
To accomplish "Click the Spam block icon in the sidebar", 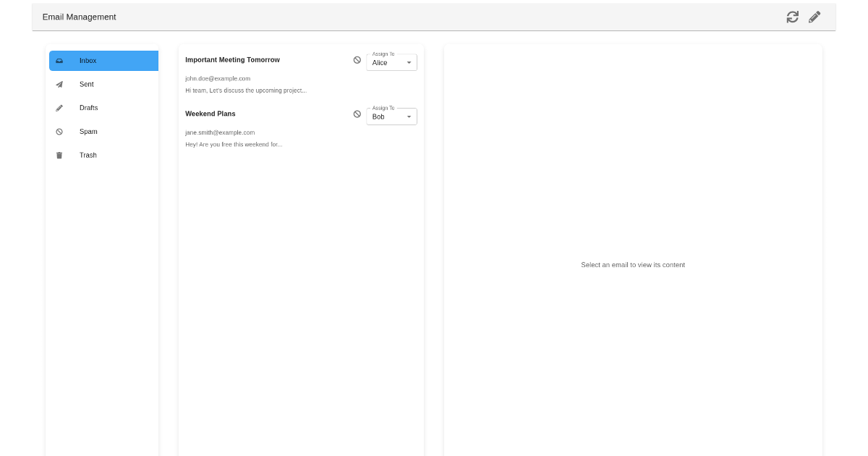I will 59,131.
